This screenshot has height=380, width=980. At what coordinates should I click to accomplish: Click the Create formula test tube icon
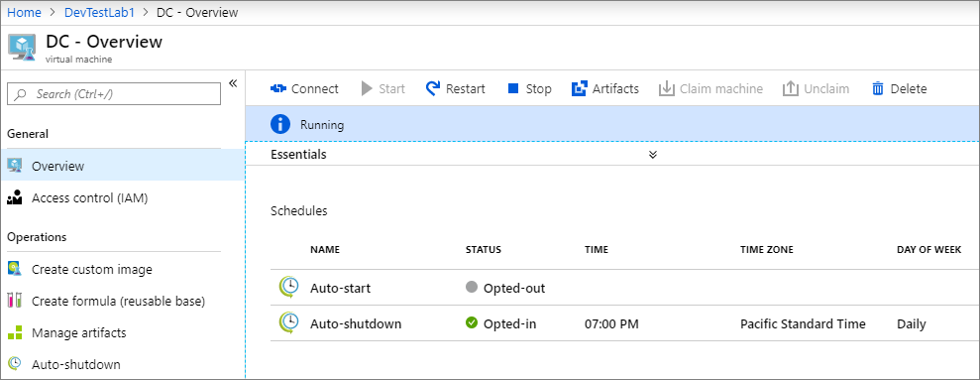tap(15, 301)
